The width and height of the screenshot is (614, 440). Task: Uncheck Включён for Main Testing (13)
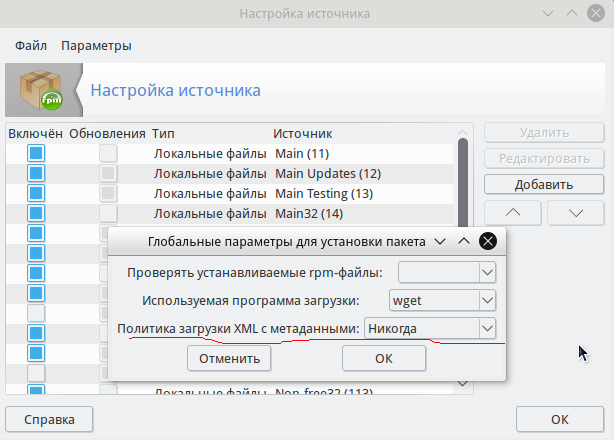coord(36,193)
